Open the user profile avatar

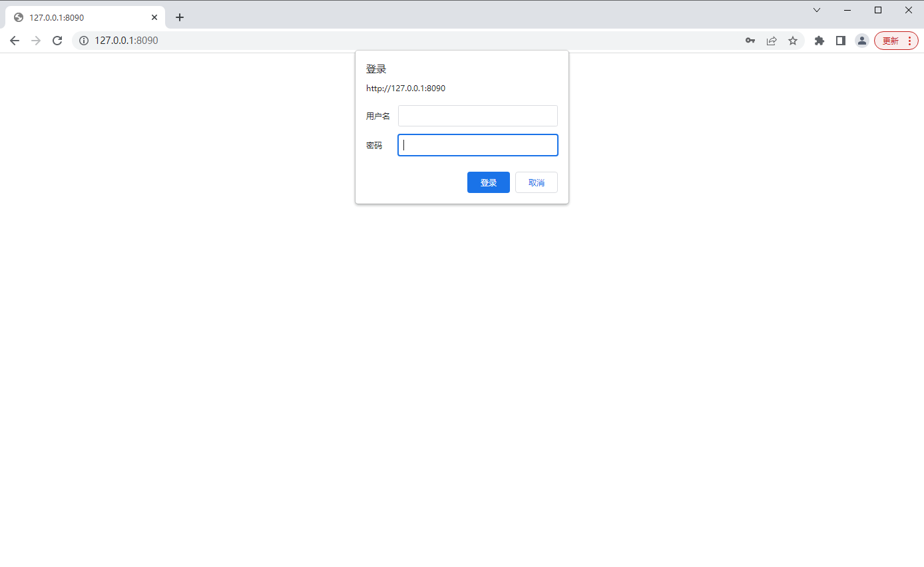[x=862, y=41]
